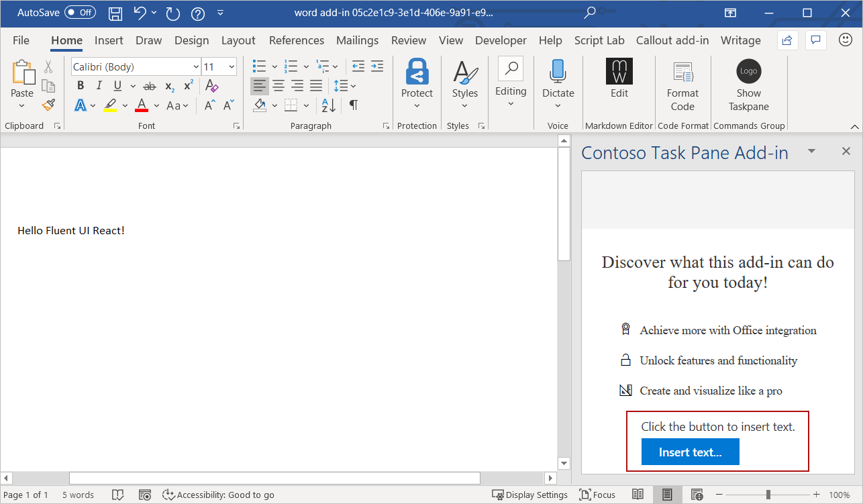Image resolution: width=863 pixels, height=504 pixels.
Task: Click Show Taskpane in Commands Group
Action: point(748,79)
